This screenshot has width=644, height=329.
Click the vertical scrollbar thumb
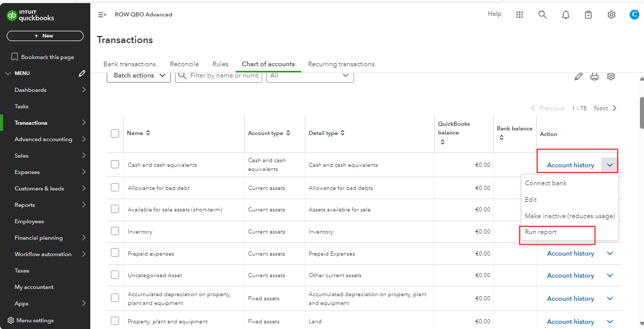pyautogui.click(x=641, y=113)
